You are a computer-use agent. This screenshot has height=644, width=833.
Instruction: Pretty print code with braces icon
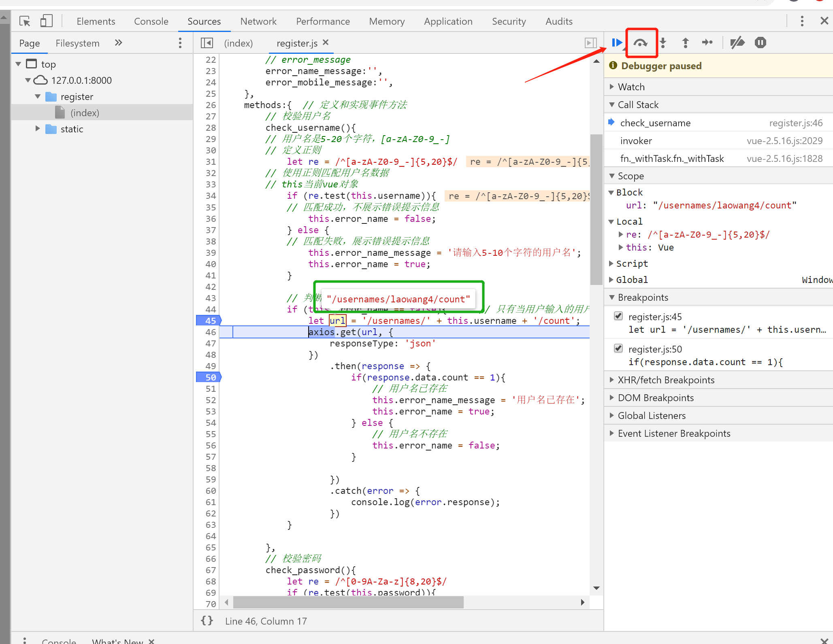pos(207,621)
